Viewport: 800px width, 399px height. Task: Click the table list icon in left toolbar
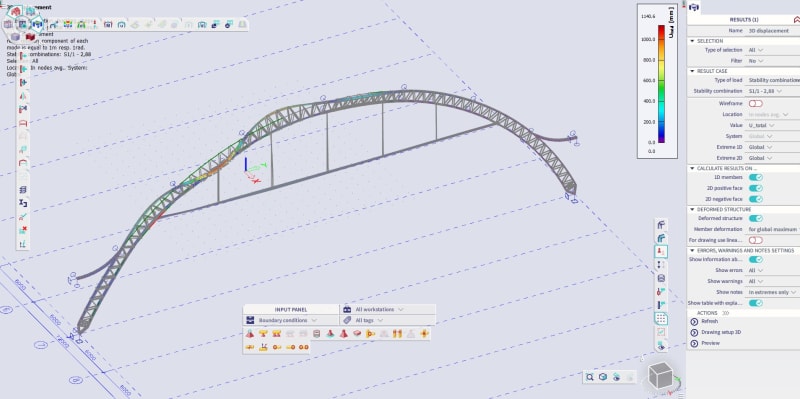click(23, 190)
